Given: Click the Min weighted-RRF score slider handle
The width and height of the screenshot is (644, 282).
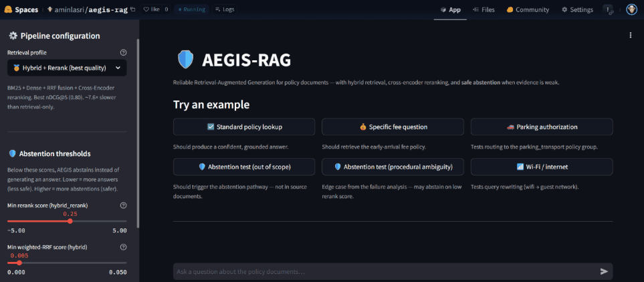Looking at the screenshot, I should coord(19,263).
